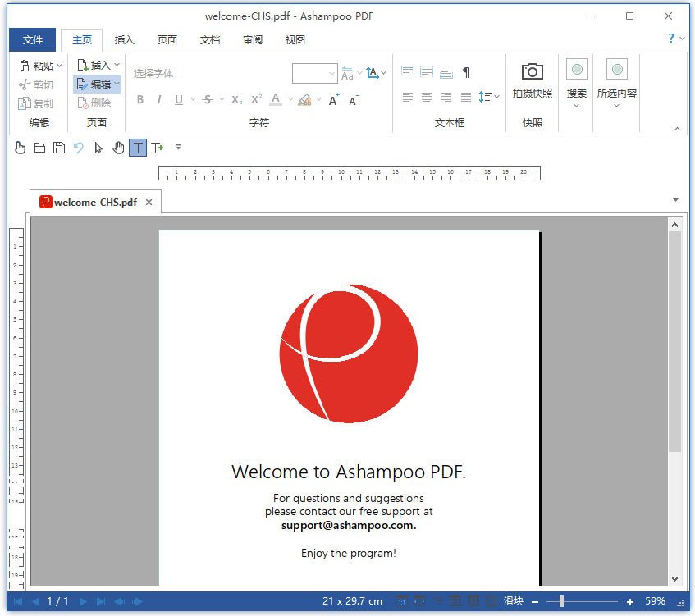Collapse the ribbon with the chevron
Viewport: 695px width, 616px height.
click(677, 129)
